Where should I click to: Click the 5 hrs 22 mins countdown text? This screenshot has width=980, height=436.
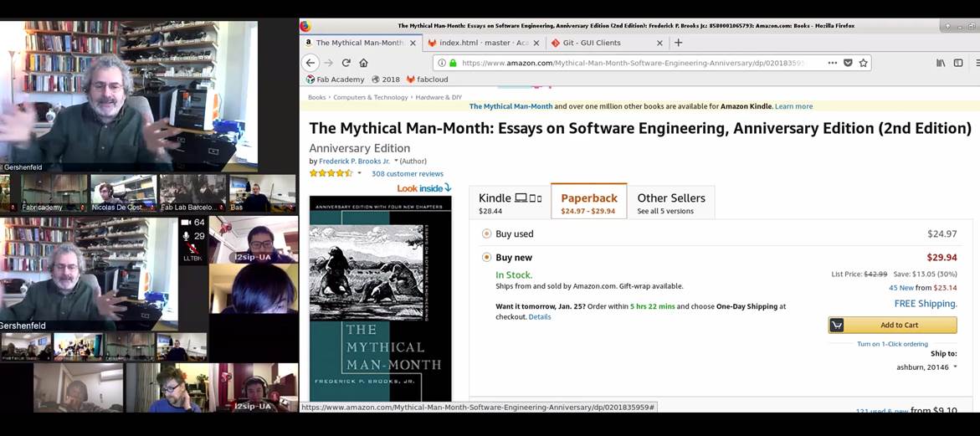pyautogui.click(x=652, y=306)
